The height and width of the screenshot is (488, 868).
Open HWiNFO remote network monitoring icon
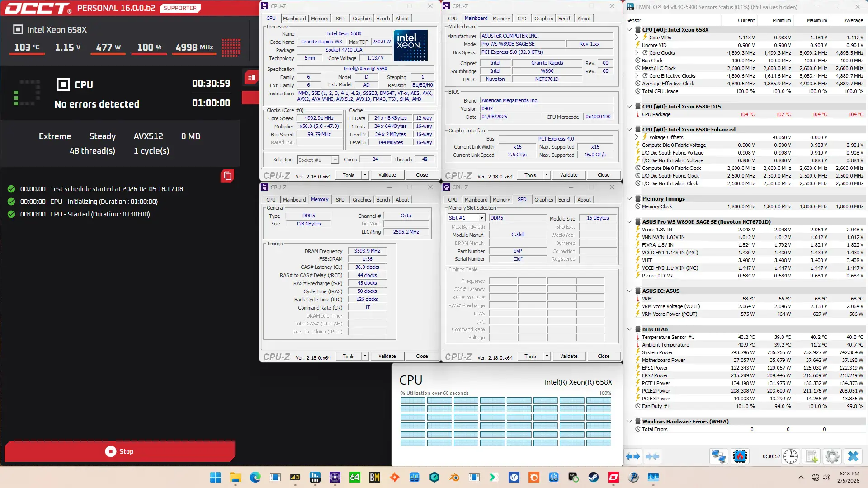[x=718, y=457]
